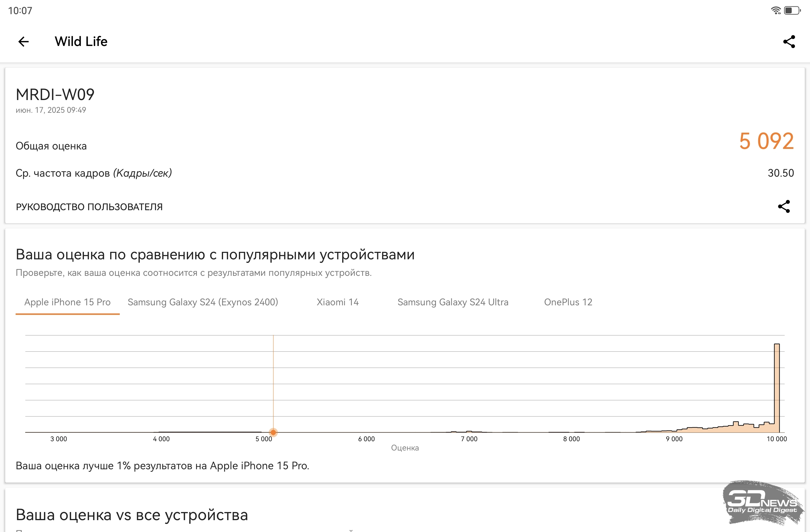Tap the 5 000 axis label
Image resolution: width=810 pixels, height=532 pixels.
264,439
